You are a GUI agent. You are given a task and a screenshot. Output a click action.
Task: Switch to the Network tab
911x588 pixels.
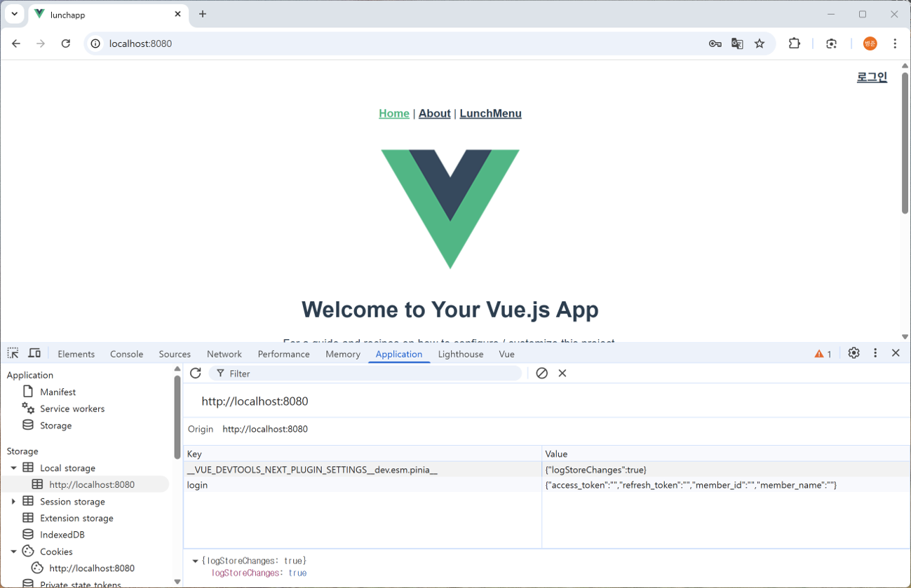(x=224, y=354)
